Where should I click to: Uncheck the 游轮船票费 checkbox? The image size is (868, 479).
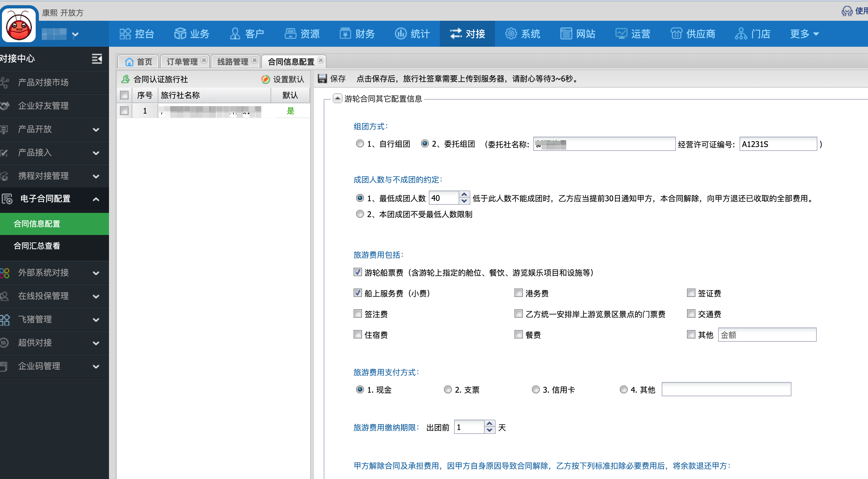(357, 272)
